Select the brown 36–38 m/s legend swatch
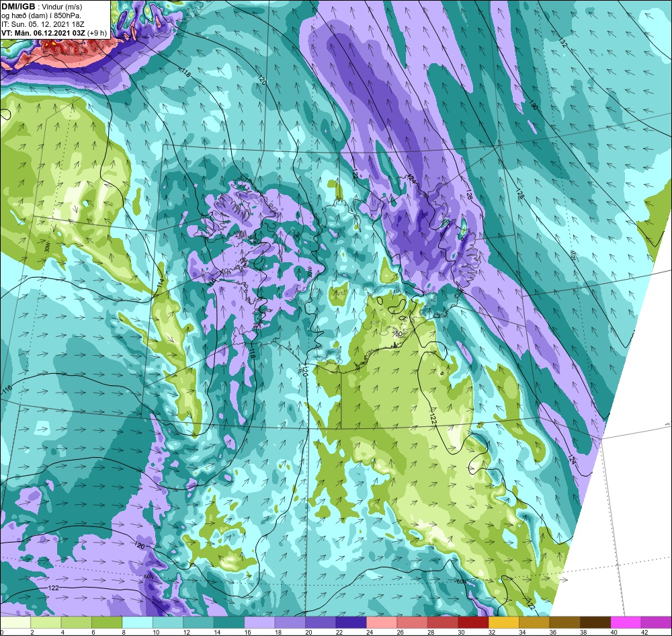This screenshot has width=672, height=636. (565, 622)
